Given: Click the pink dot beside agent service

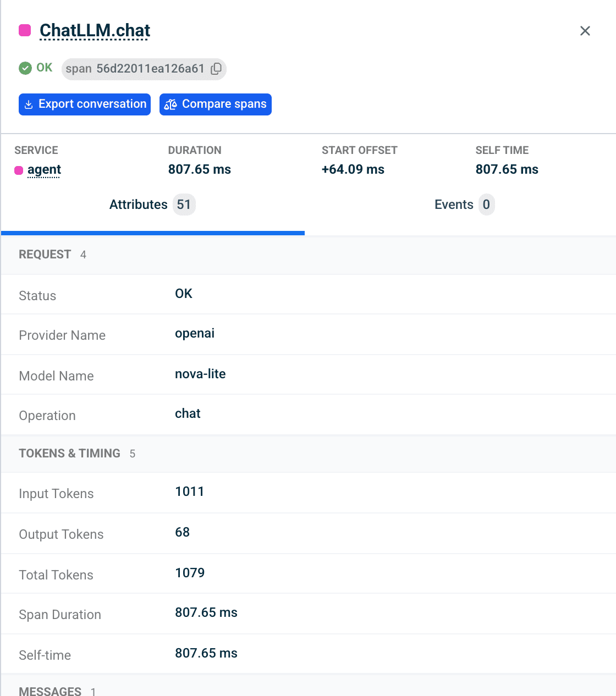Looking at the screenshot, I should 19,170.
